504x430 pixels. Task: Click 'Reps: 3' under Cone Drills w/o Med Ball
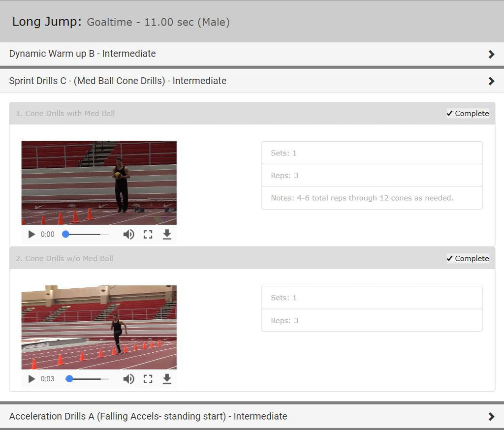284,320
